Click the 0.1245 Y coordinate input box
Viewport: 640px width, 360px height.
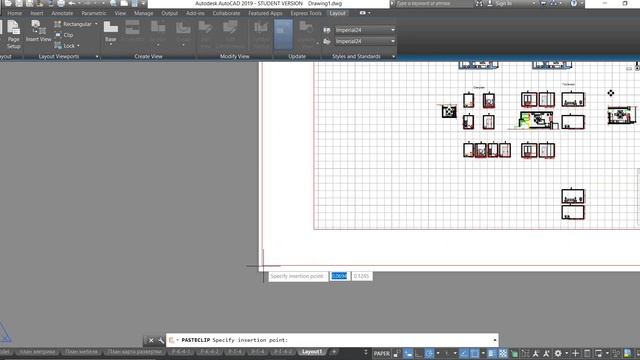click(x=361, y=276)
